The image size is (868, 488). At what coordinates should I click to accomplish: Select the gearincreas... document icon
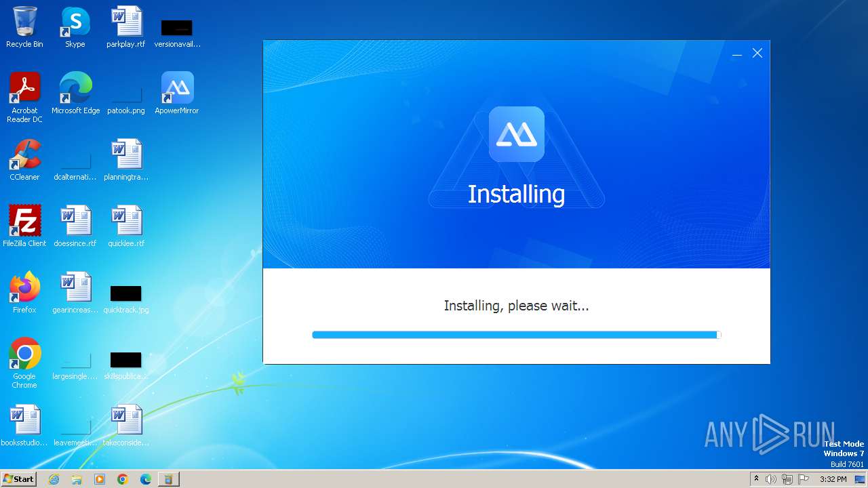[x=75, y=293]
